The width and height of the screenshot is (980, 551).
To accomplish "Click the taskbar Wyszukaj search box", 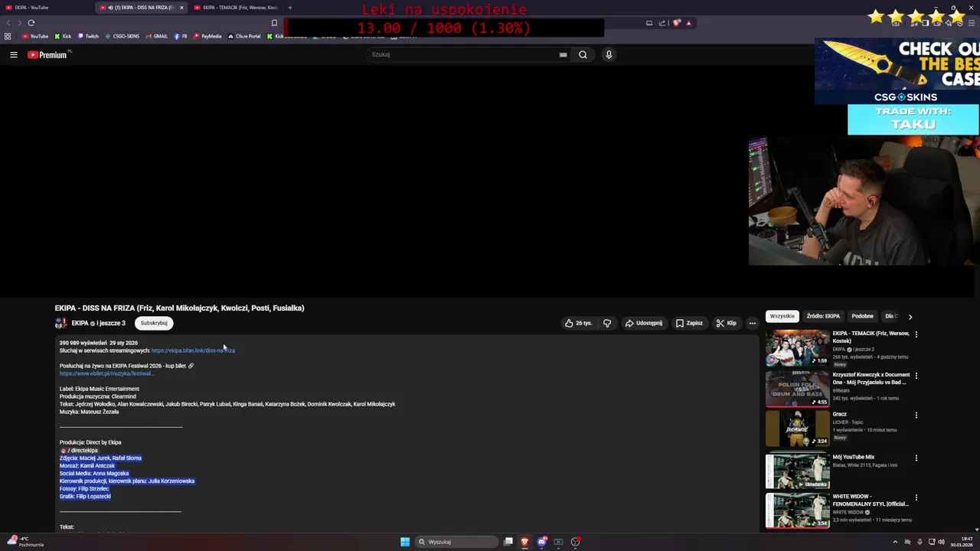I will [457, 542].
